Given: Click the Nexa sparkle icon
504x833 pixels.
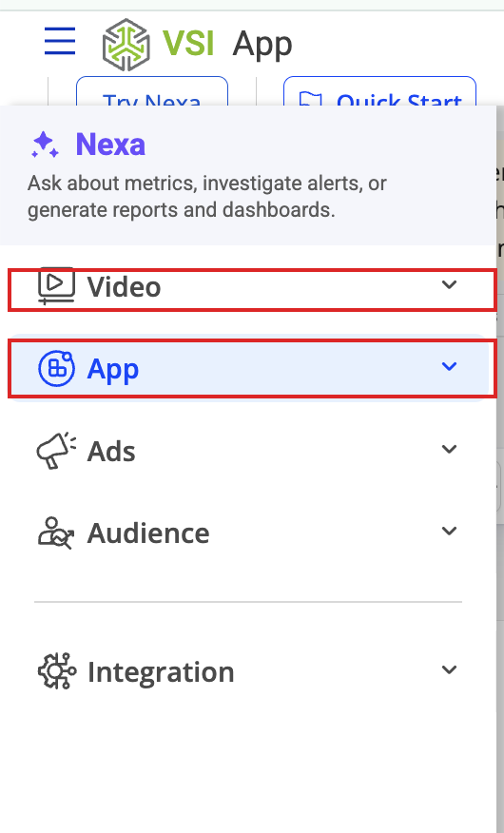Looking at the screenshot, I should pyautogui.click(x=45, y=145).
